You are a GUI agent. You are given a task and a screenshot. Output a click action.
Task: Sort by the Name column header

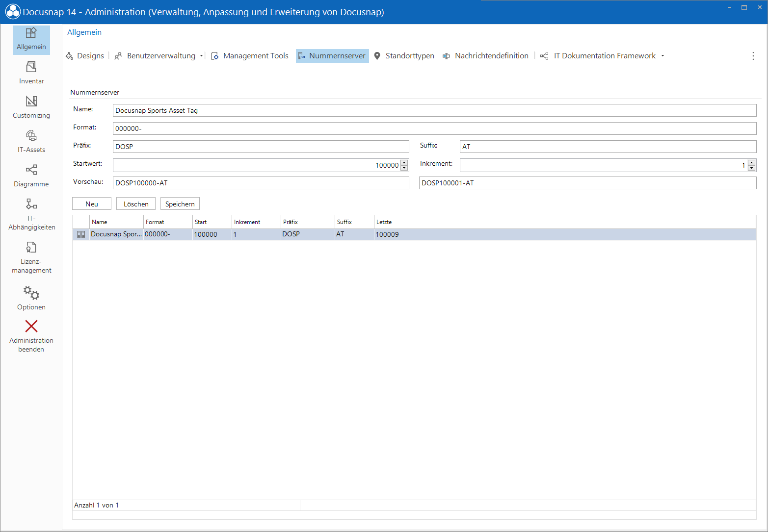[116, 222]
